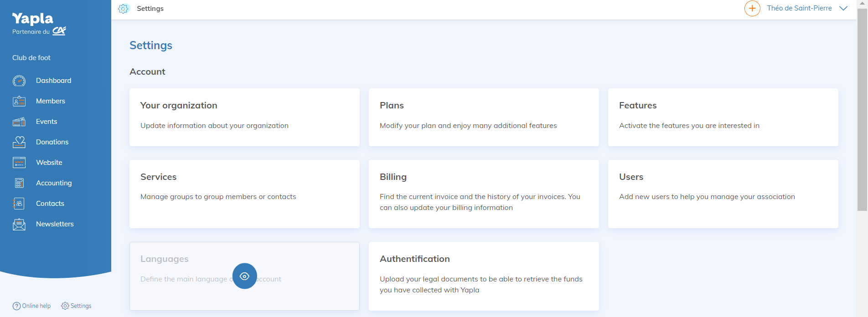Click the Contacts address book icon

pyautogui.click(x=19, y=204)
